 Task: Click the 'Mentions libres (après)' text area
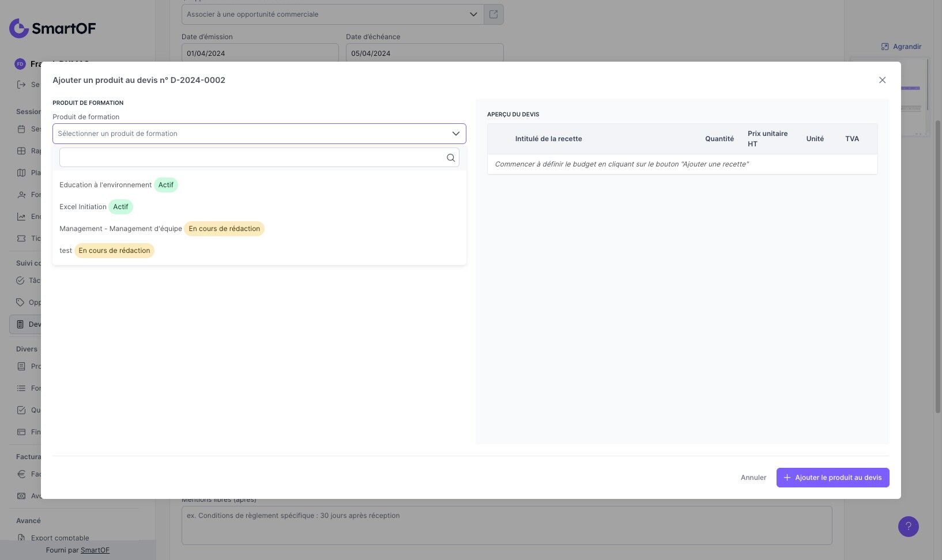pos(507,525)
